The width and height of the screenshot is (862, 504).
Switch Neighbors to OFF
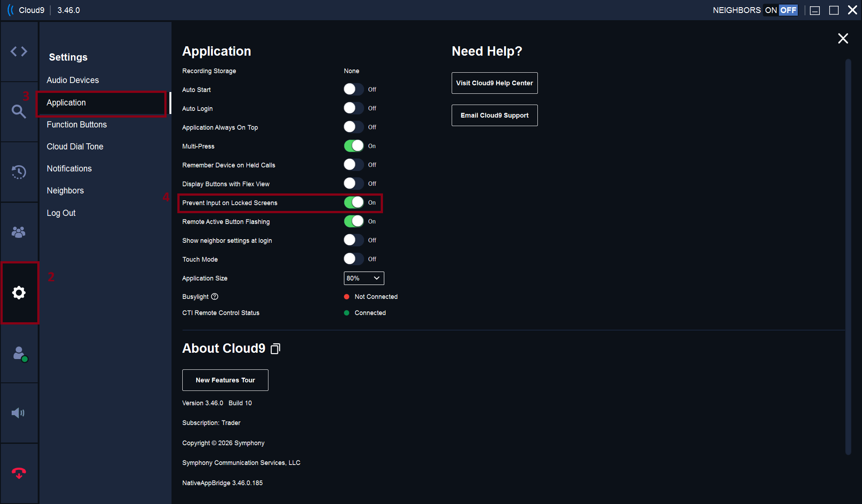788,10
